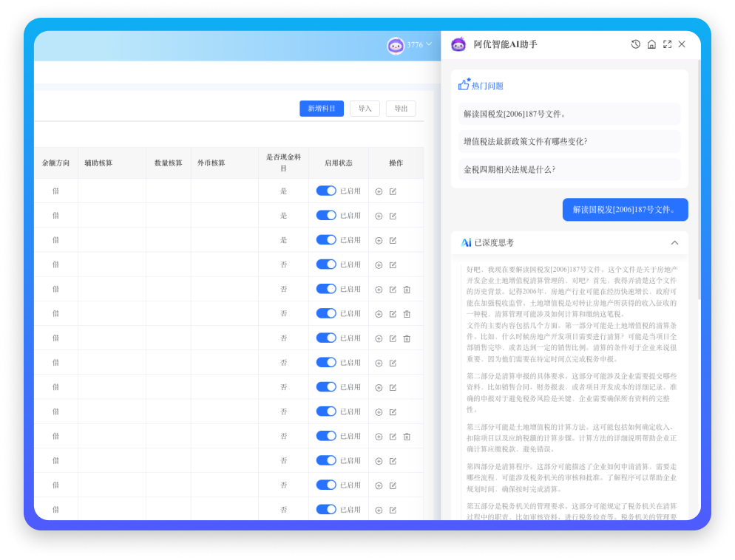Disable the 已启用 switch in second row
The height and width of the screenshot is (560, 735).
[326, 215]
